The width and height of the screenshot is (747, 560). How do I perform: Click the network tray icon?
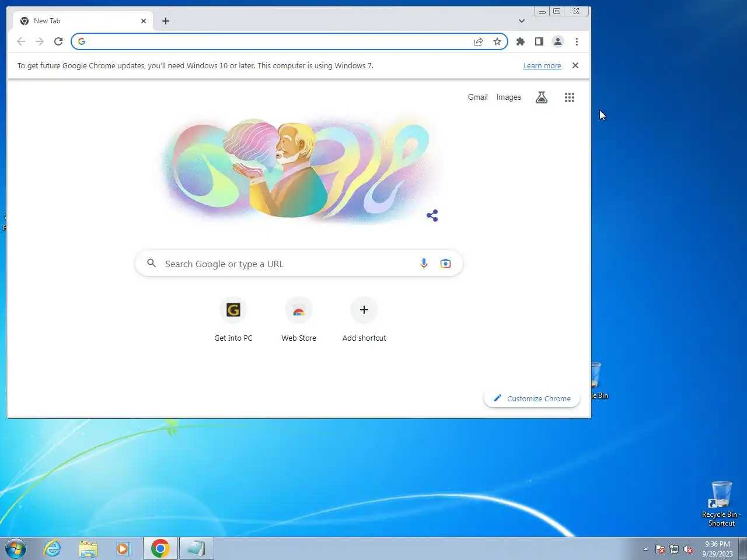click(x=674, y=549)
